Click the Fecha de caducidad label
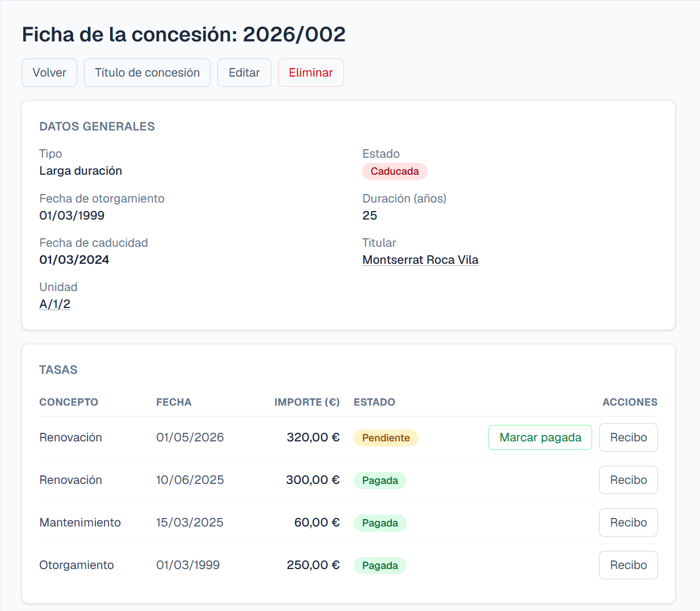The image size is (700, 611). [x=94, y=243]
